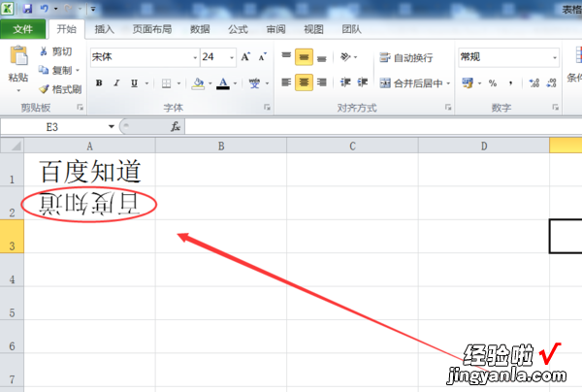Align text right
The height and width of the screenshot is (392, 582).
coord(322,82)
